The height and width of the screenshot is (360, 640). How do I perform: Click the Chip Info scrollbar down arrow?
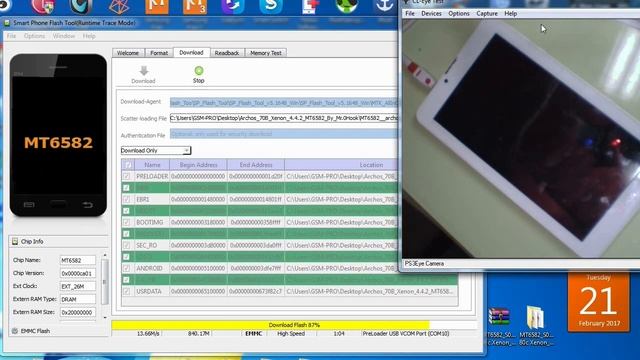click(105, 317)
